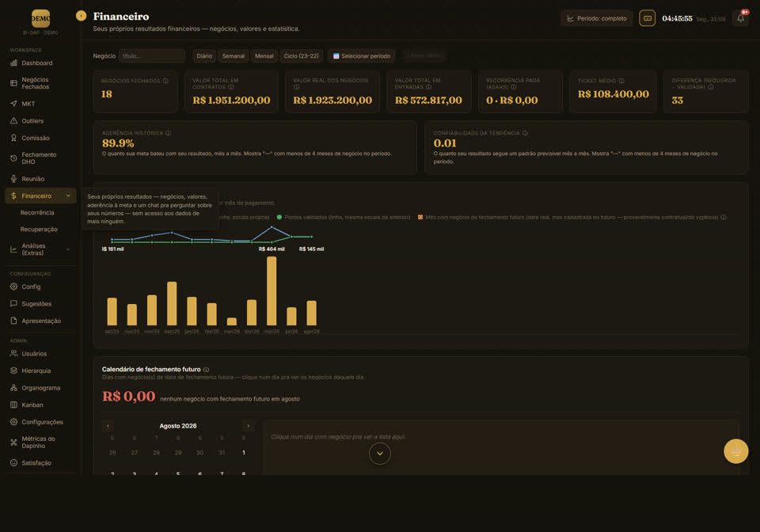Viewport: 760px width, 532px height.
Task: Select Semanal period filter
Action: [x=233, y=55]
